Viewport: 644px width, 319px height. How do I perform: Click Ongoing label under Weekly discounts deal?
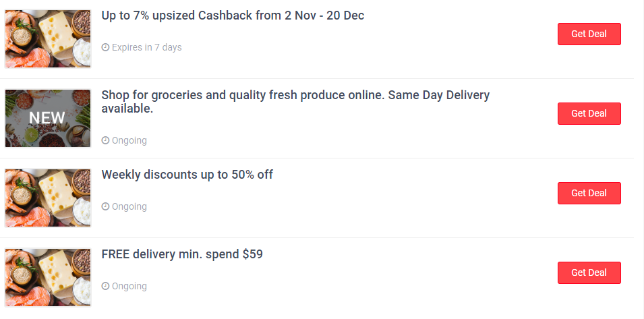coord(129,206)
